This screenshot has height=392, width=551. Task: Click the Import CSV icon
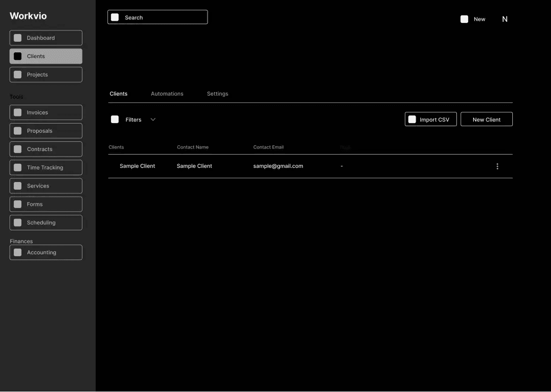[x=412, y=119]
